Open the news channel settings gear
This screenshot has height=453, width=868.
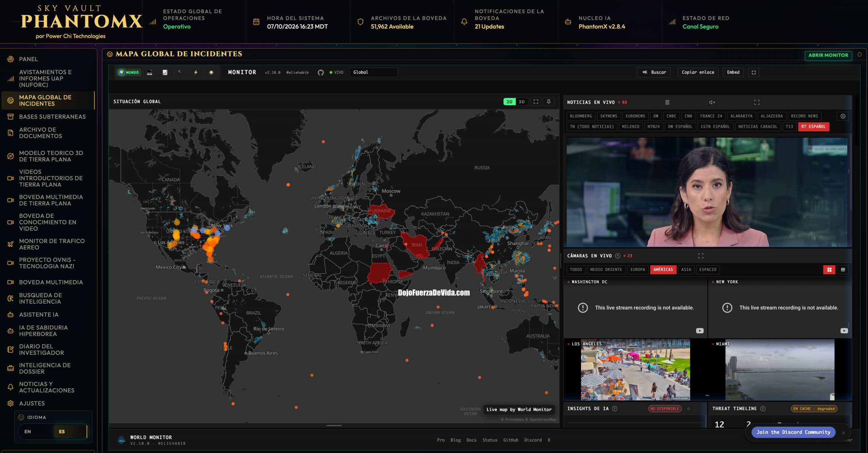[x=843, y=116]
